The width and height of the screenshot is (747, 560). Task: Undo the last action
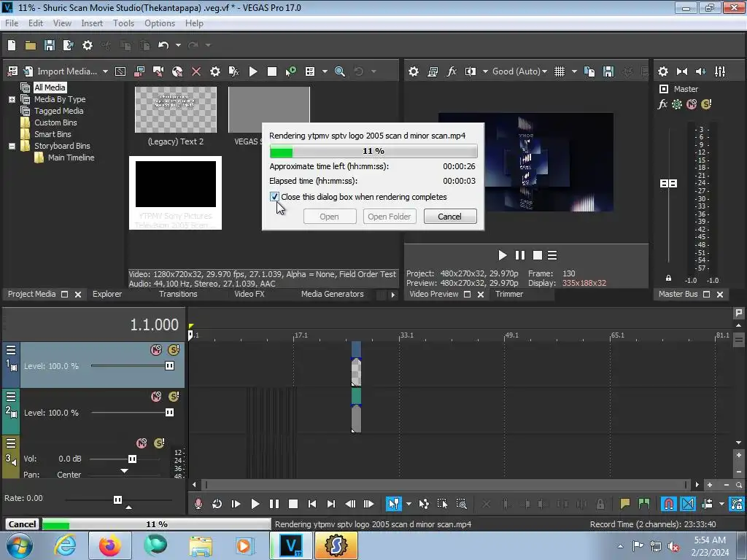[x=163, y=45]
